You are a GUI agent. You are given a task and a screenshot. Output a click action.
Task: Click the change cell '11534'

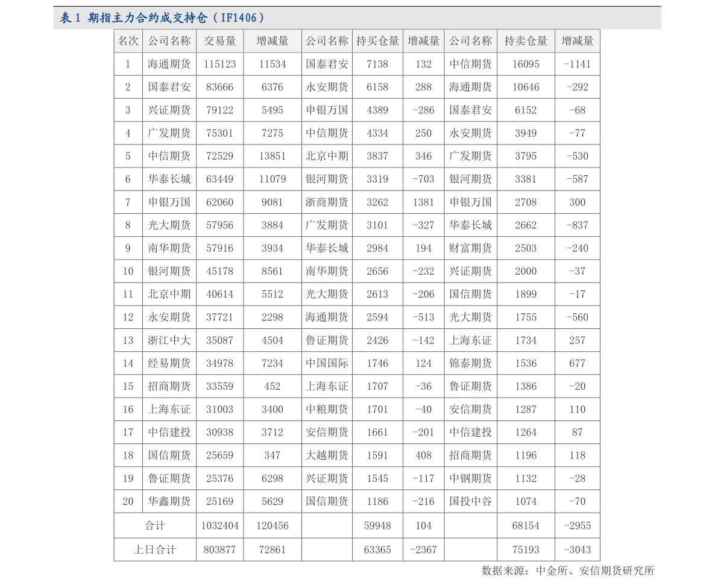[x=272, y=64]
